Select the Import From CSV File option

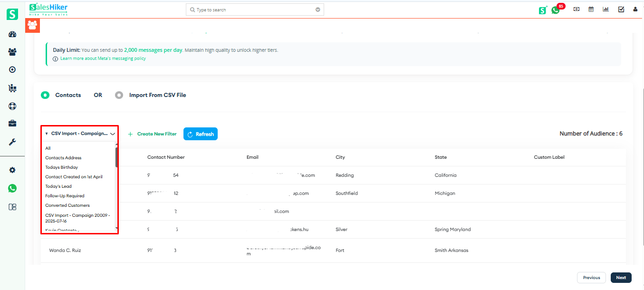[119, 95]
